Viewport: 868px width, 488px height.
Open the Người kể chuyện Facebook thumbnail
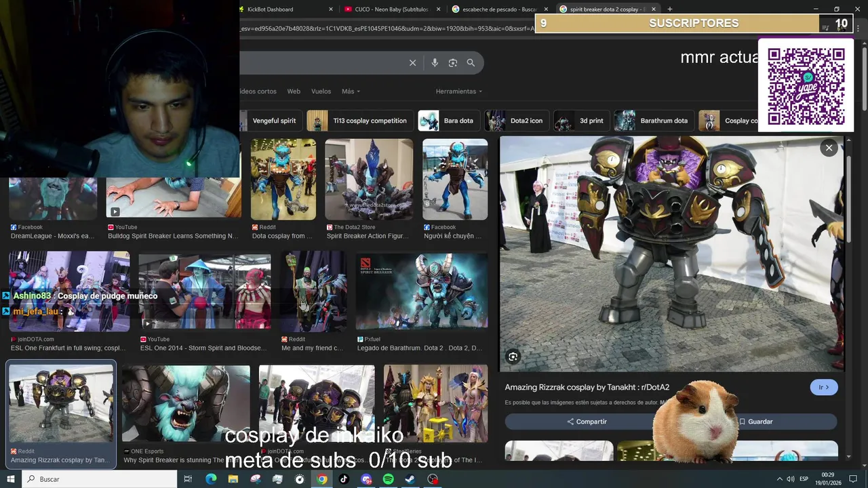point(455,180)
